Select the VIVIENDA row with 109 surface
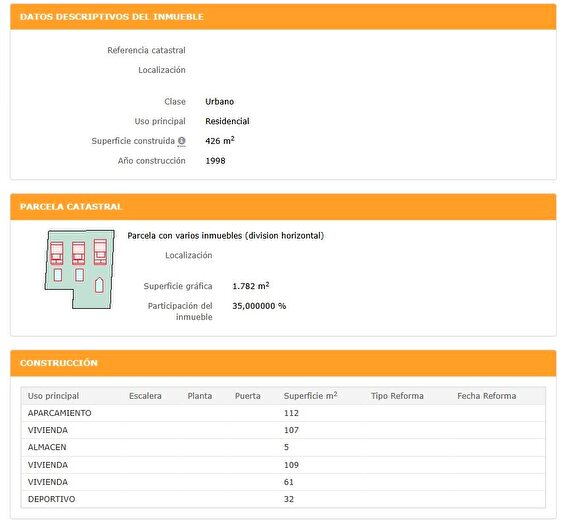Viewport: 564px width, 525px height. point(283,465)
